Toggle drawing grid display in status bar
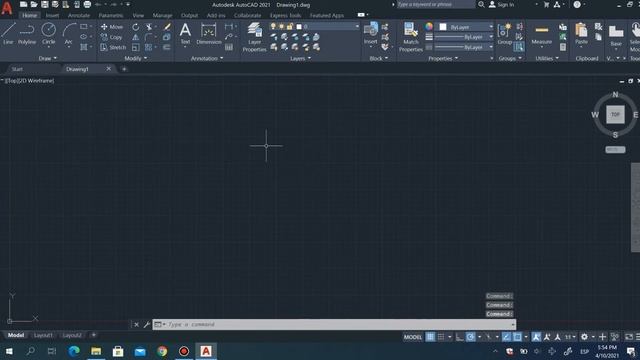 430,337
